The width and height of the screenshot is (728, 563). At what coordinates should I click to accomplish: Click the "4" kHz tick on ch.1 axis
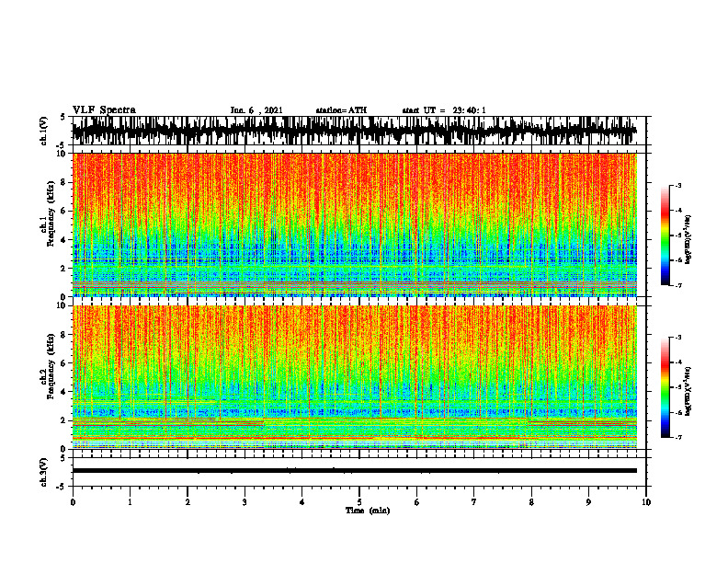(x=63, y=240)
